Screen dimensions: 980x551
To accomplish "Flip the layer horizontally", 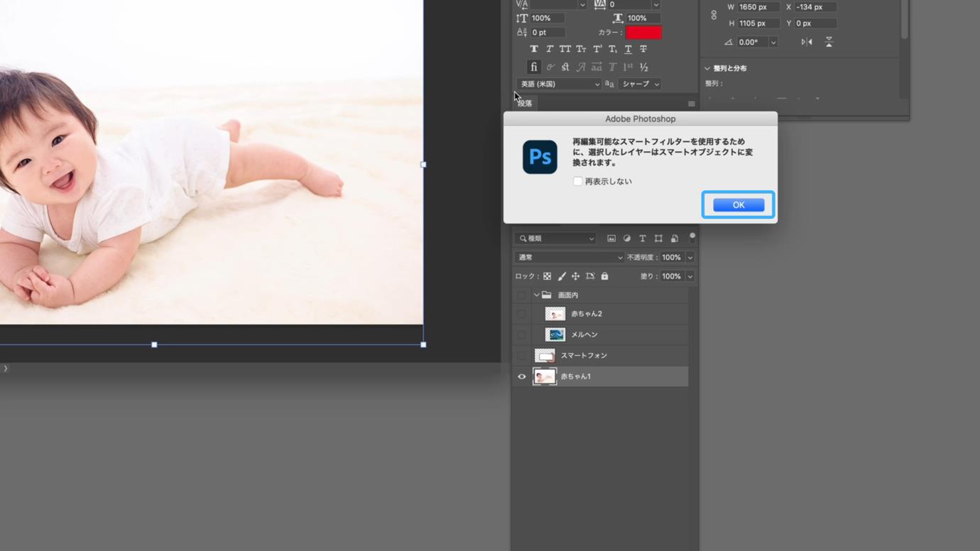I will coord(807,43).
